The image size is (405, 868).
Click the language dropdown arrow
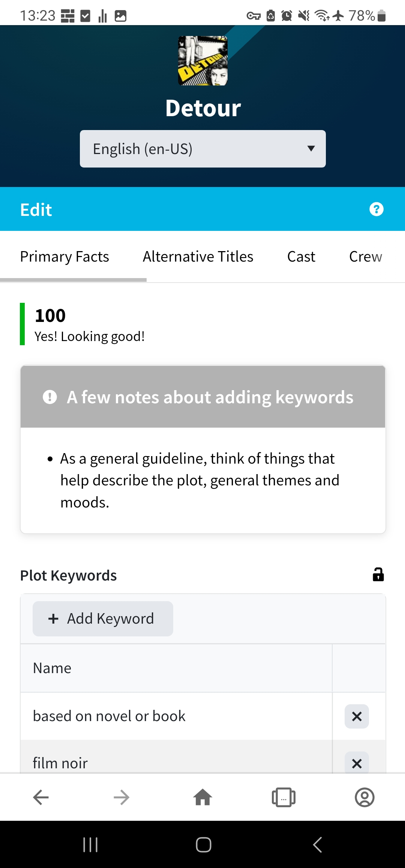(311, 148)
